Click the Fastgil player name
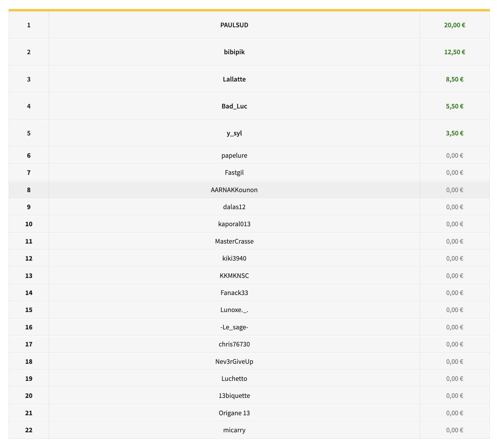Screen dimensions: 504x445 tap(234, 173)
